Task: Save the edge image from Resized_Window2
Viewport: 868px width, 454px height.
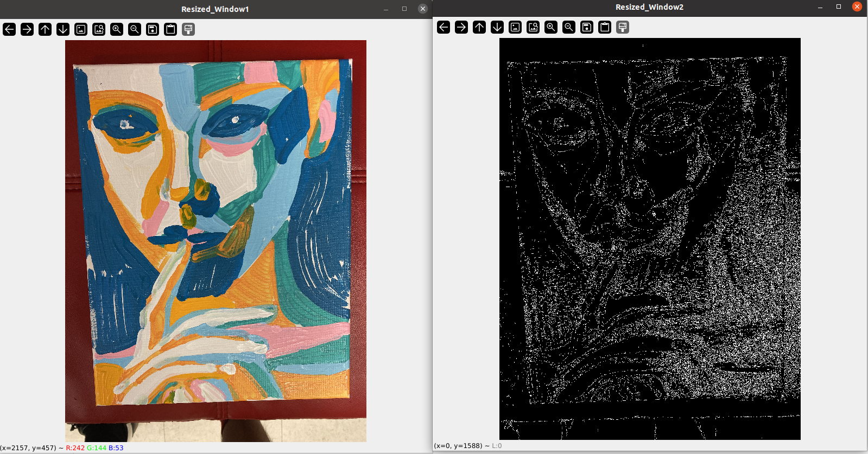Action: click(587, 27)
